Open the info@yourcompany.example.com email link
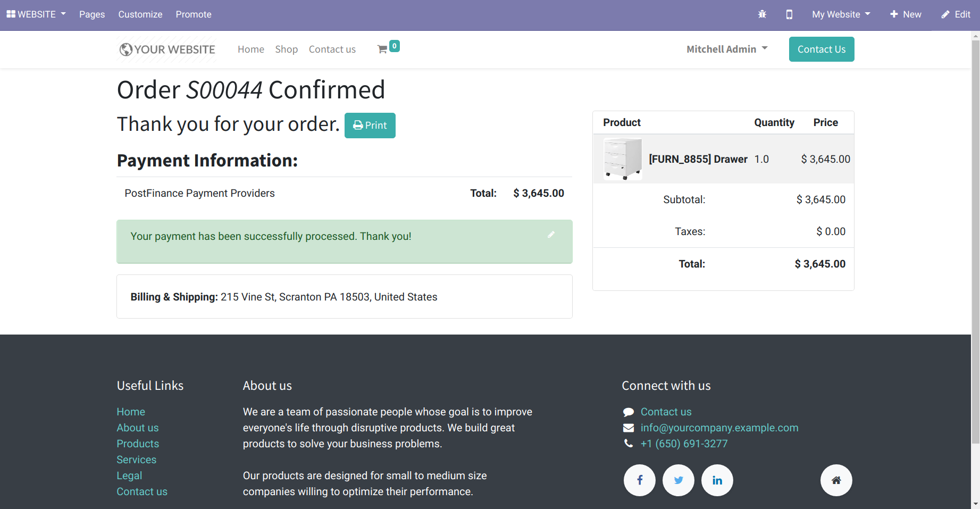The width and height of the screenshot is (980, 509). pyautogui.click(x=719, y=428)
